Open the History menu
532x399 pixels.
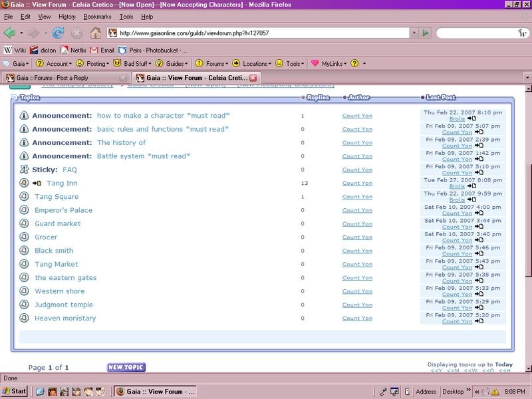coord(67,17)
